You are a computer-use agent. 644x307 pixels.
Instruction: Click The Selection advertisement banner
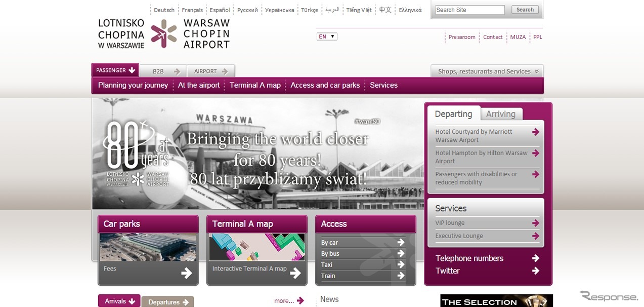pos(496,301)
